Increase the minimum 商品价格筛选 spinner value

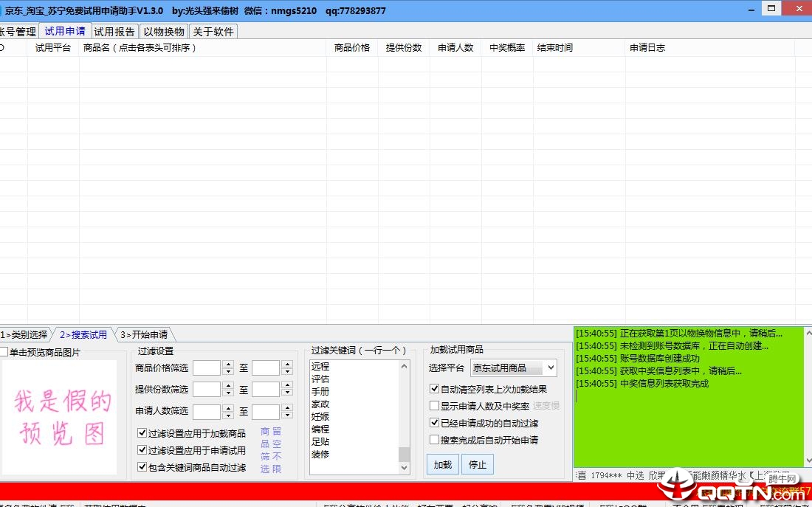[228, 364]
